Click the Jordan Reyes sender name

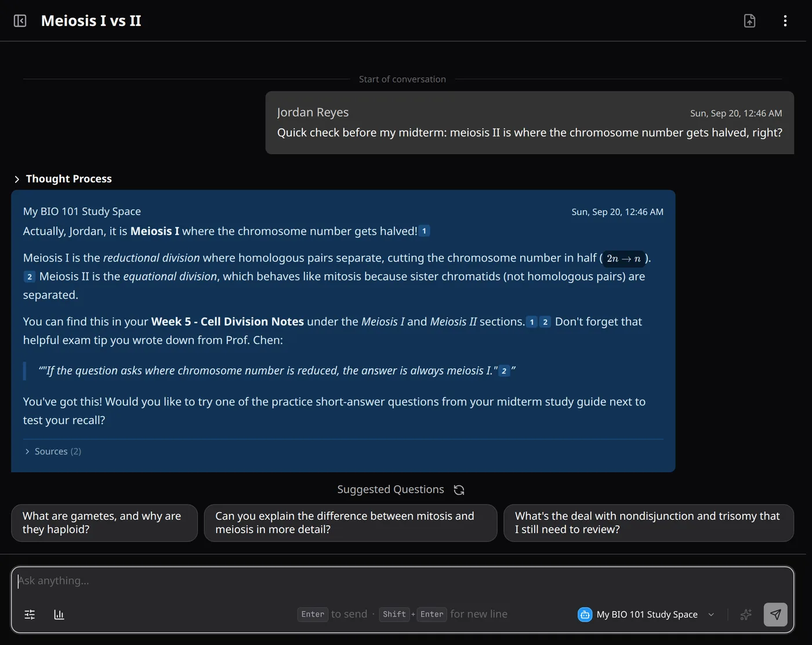coord(313,112)
